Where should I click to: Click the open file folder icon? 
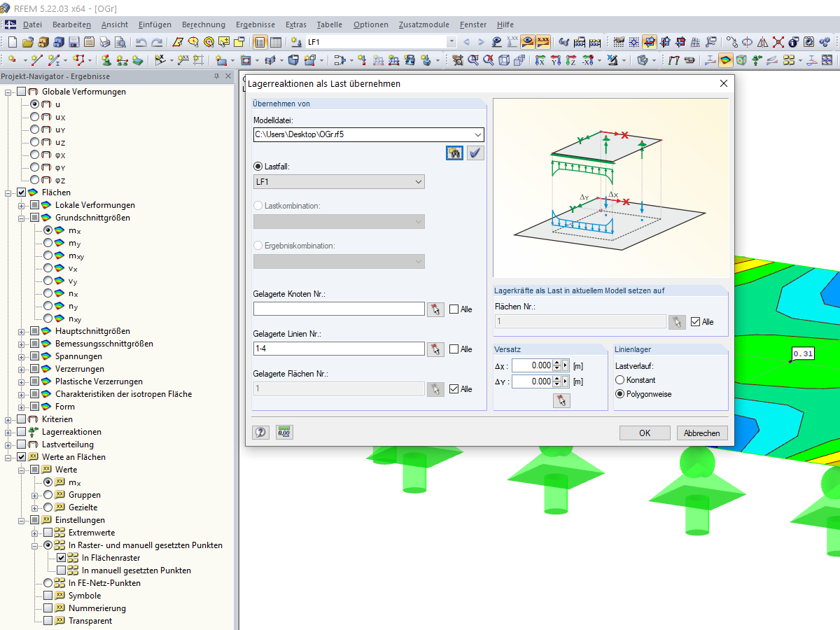click(x=27, y=42)
